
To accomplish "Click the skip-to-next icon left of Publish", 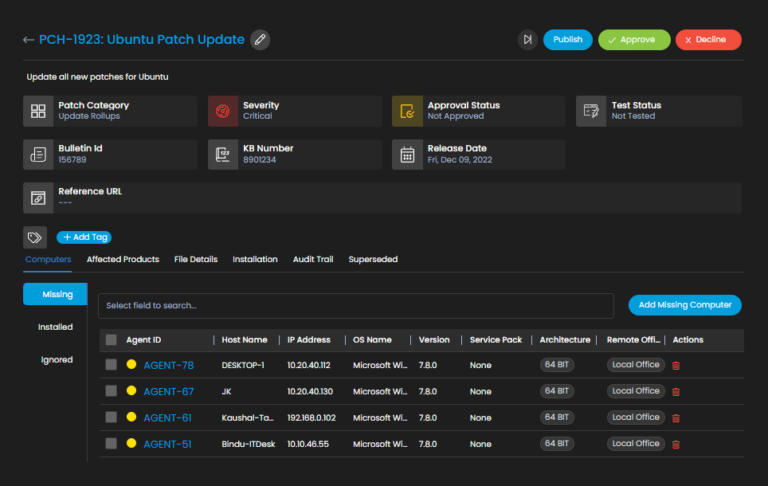I will [527, 40].
